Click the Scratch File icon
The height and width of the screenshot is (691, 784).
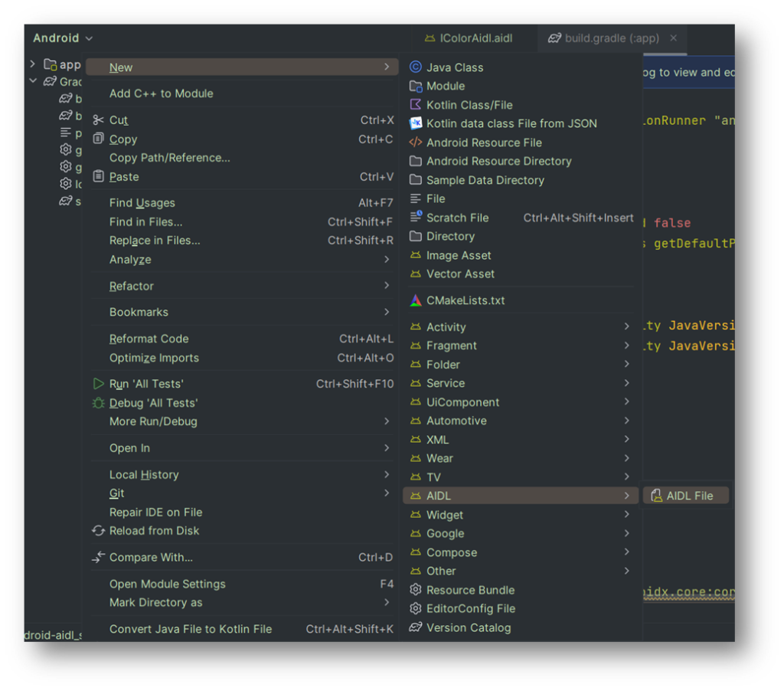[416, 218]
